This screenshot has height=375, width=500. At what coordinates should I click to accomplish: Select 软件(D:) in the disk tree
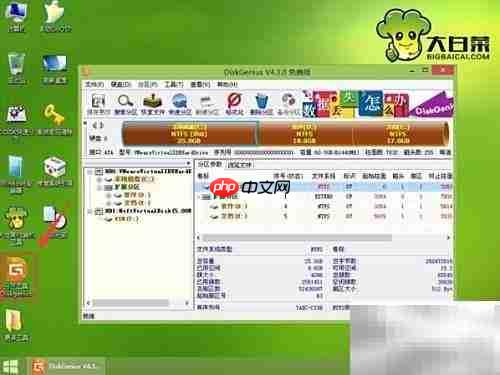(x=137, y=195)
